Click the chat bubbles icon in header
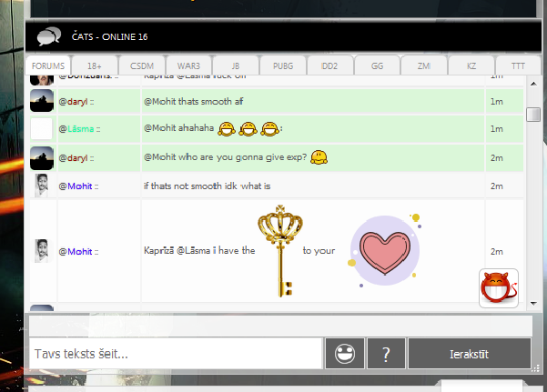The width and height of the screenshot is (547, 392). pos(49,36)
